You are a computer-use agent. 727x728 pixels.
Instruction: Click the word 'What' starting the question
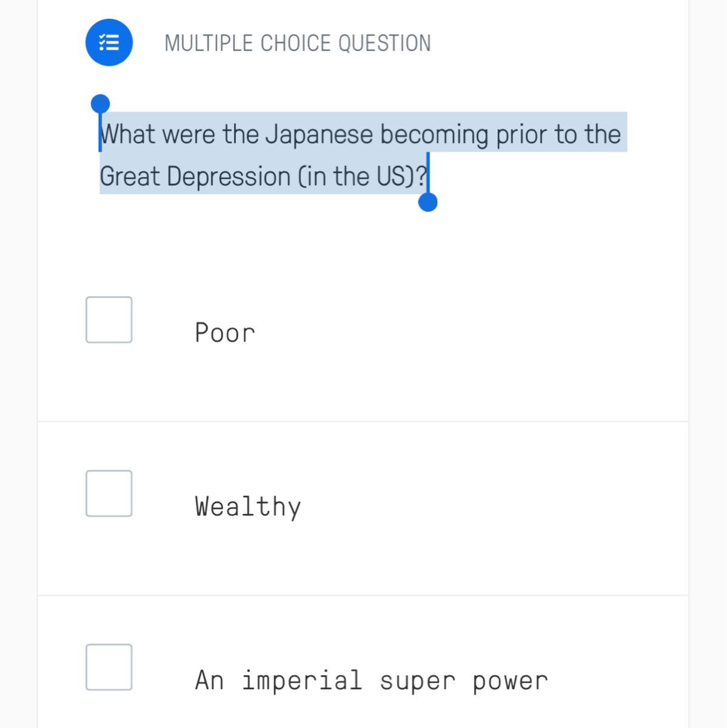tap(128, 134)
